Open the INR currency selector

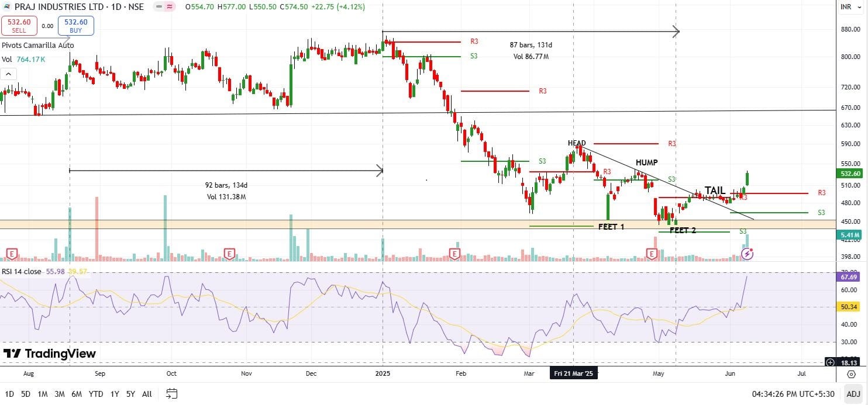tap(846, 7)
